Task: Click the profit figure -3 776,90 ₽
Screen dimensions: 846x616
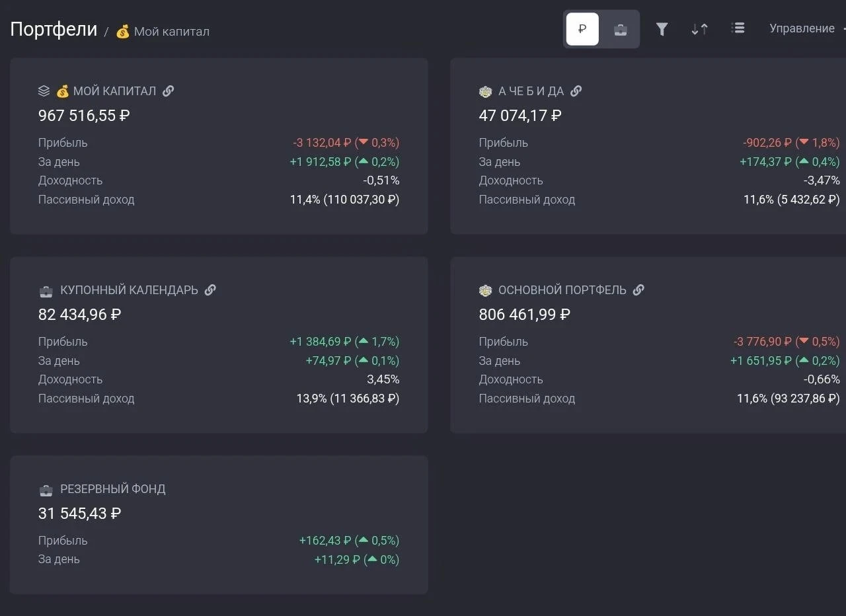Action: click(763, 342)
